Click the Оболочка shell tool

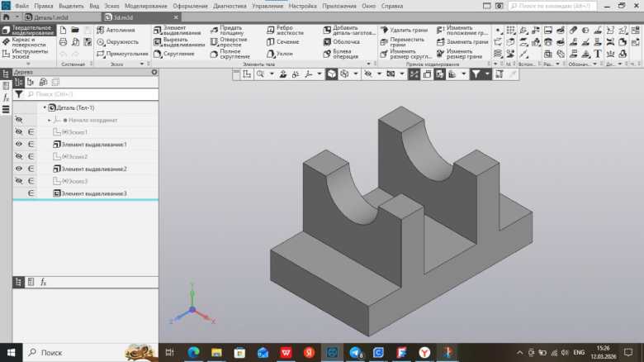pyautogui.click(x=345, y=41)
